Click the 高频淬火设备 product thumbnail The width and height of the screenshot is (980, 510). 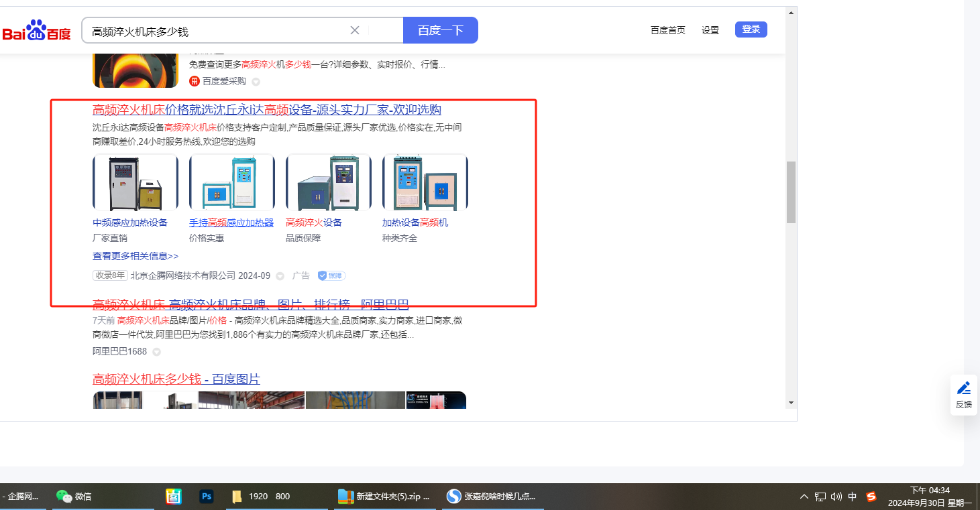point(328,182)
